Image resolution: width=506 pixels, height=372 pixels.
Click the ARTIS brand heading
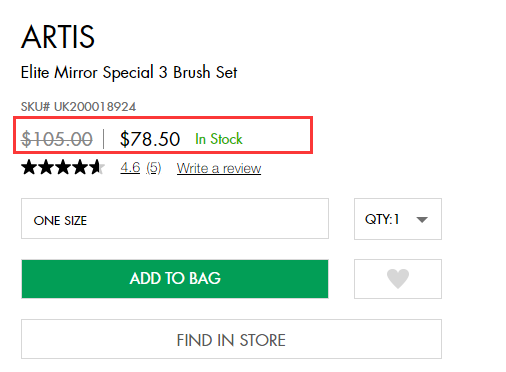click(58, 37)
